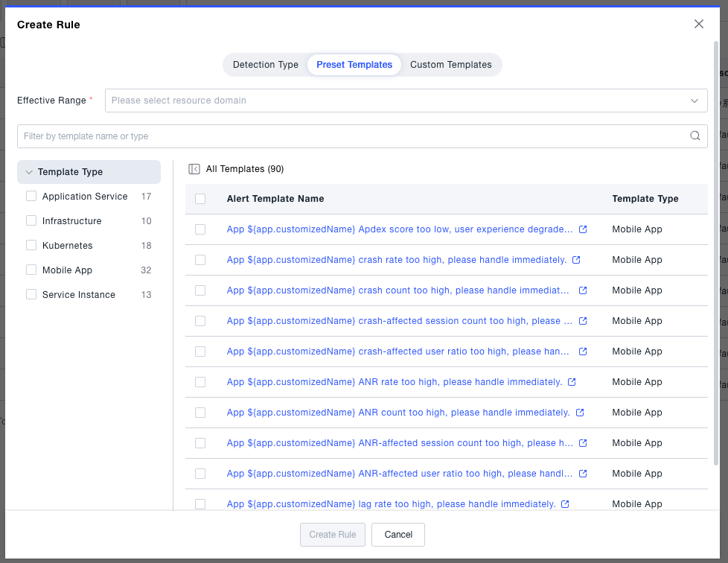Select crash-affected session count template checkbox

pyautogui.click(x=200, y=321)
